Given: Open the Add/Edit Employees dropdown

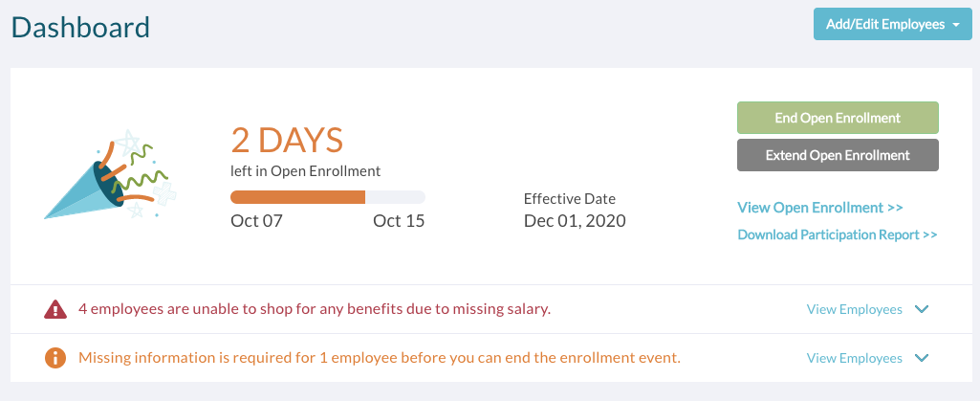Looking at the screenshot, I should tap(892, 24).
